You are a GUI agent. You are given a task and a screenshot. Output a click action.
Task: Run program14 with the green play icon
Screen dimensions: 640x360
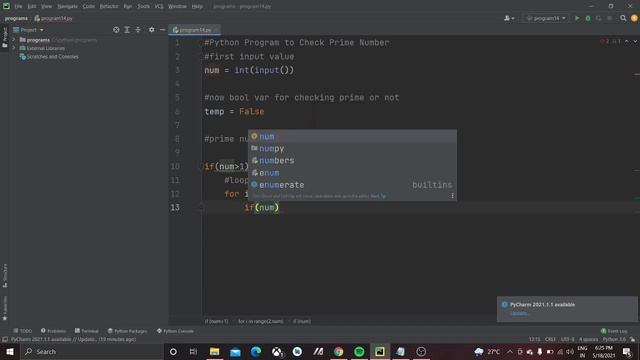(577, 18)
